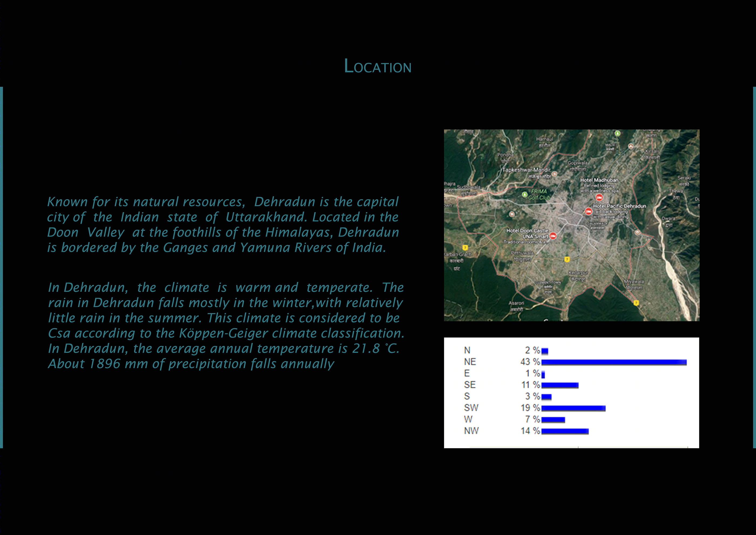756x535 pixels.
Task: Click the Hotel Pacific Dehradun red marker
Action: (588, 211)
